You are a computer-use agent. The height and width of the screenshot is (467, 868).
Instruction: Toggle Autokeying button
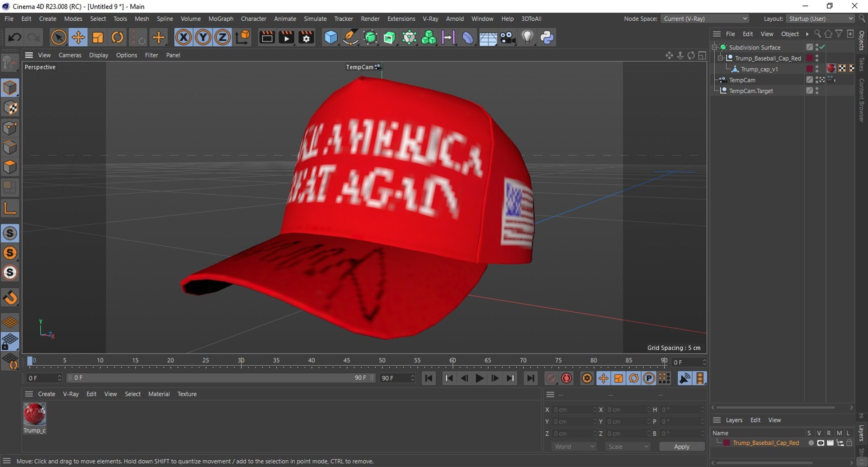pos(566,378)
